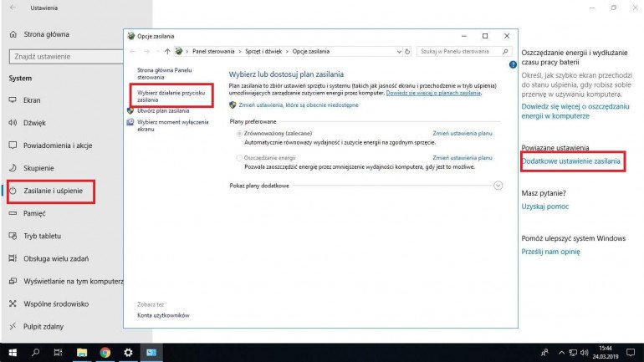Refresh the Opcje zasilania address bar
This screenshot has height=362, width=644.
coord(407,51)
